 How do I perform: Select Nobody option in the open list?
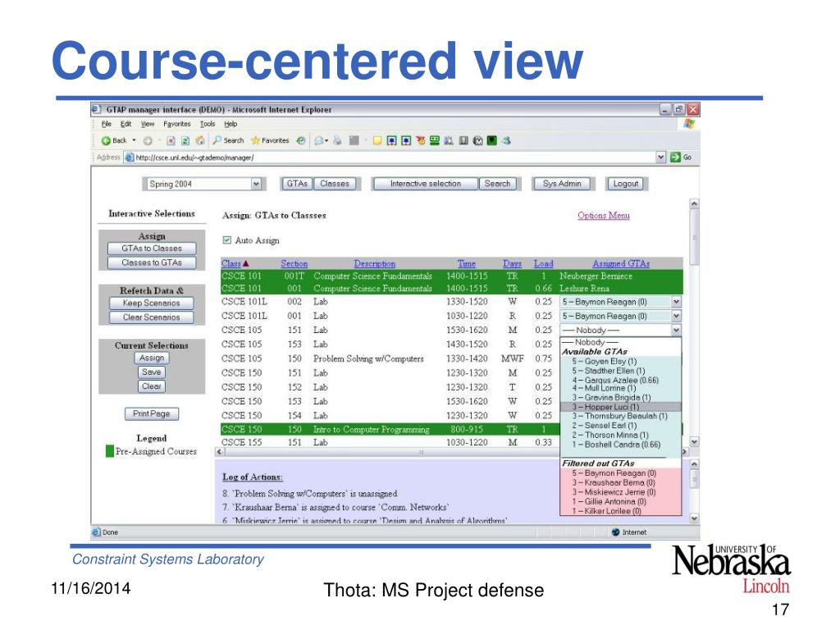[x=620, y=342]
